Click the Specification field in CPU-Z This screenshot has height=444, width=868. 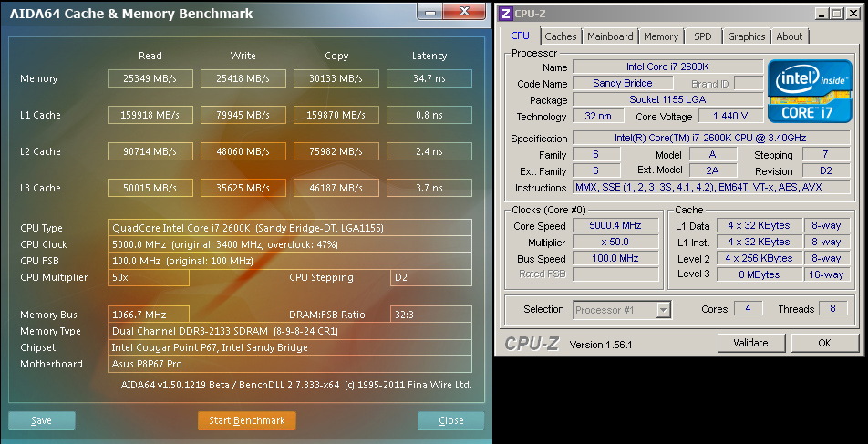click(711, 138)
